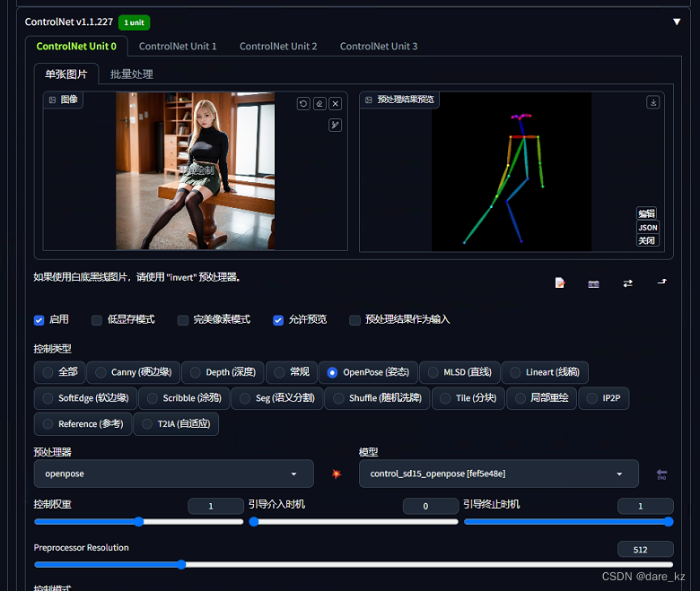The width and height of the screenshot is (700, 591).
Task: Click the 引导介入时机 value input field
Action: point(431,507)
